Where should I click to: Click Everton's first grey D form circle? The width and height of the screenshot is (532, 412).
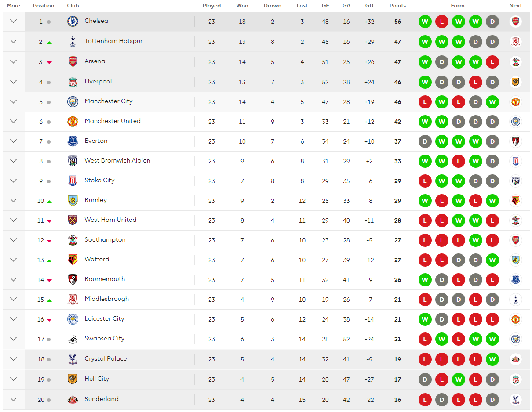point(425,141)
